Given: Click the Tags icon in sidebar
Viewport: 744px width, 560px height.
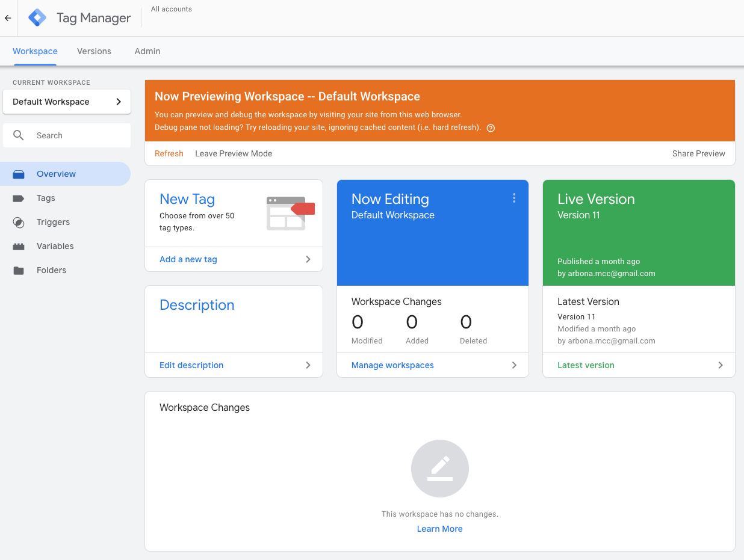Looking at the screenshot, I should tap(19, 198).
